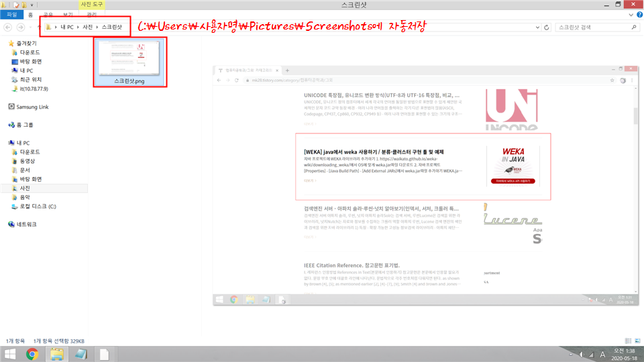This screenshot has height=362, width=644.
Task: Open 네트워크 in navigation pane
Action: pos(22,224)
